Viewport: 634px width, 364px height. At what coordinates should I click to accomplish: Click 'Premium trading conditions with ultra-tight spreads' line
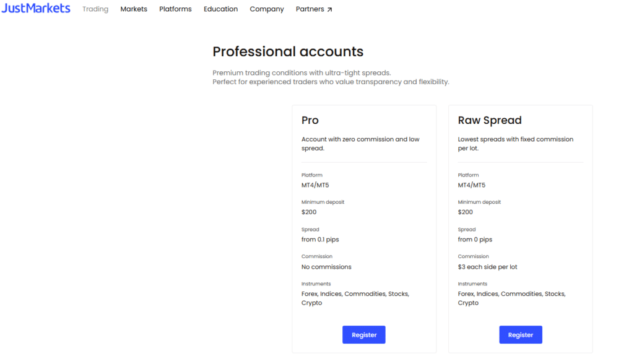pyautogui.click(x=302, y=73)
